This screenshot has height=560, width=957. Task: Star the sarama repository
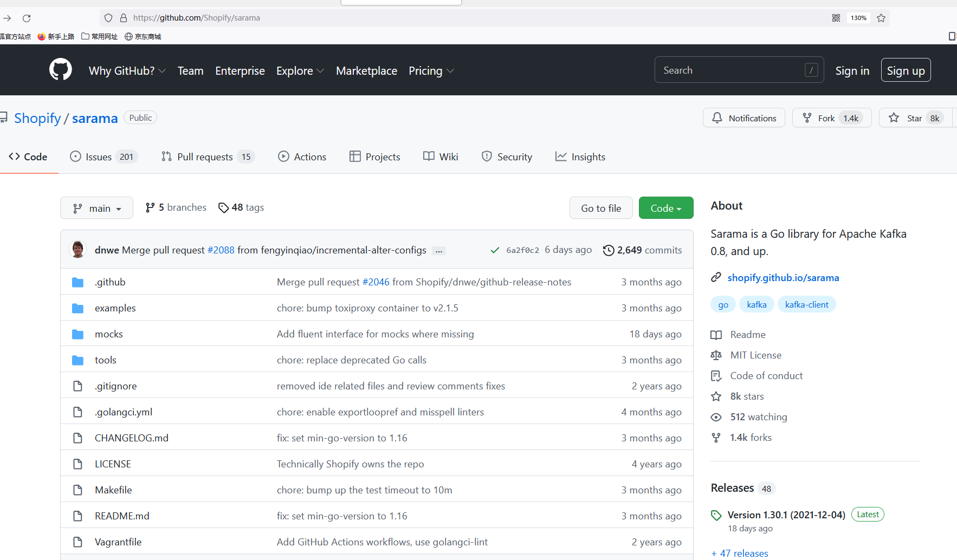[x=916, y=118]
